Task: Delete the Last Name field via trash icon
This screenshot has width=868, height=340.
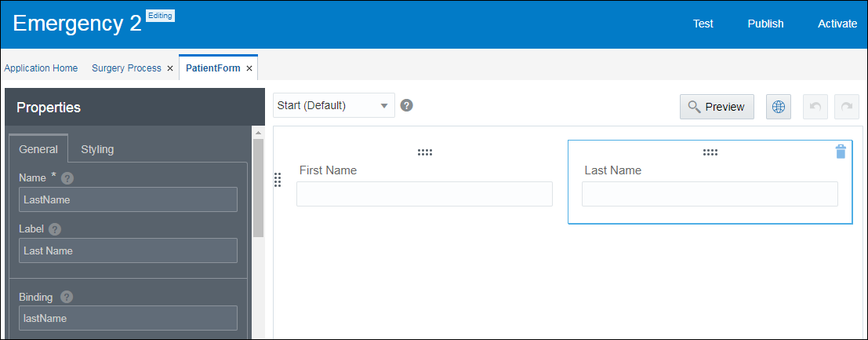Action: (841, 152)
